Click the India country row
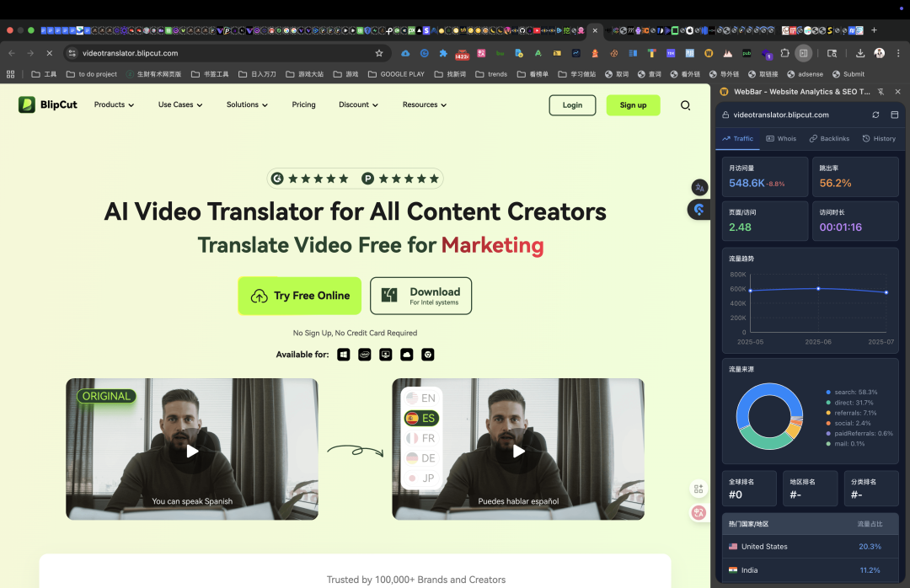 coord(811,570)
